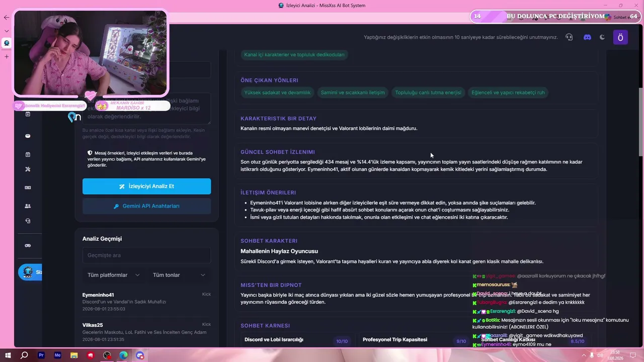
Task: Click the Topluluğu canlı tutma enerjisi tag
Action: tap(428, 93)
